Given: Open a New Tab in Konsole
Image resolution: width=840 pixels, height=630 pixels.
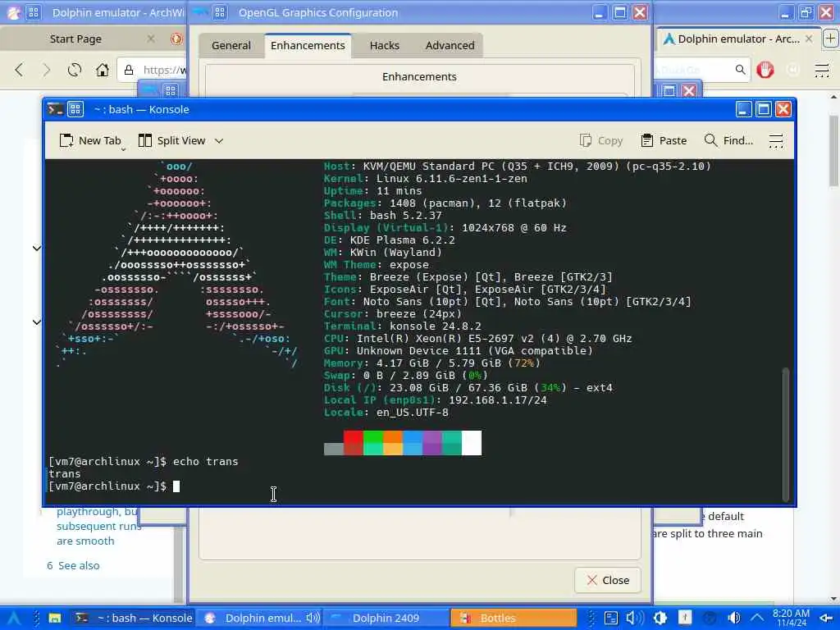Looking at the screenshot, I should (x=90, y=140).
